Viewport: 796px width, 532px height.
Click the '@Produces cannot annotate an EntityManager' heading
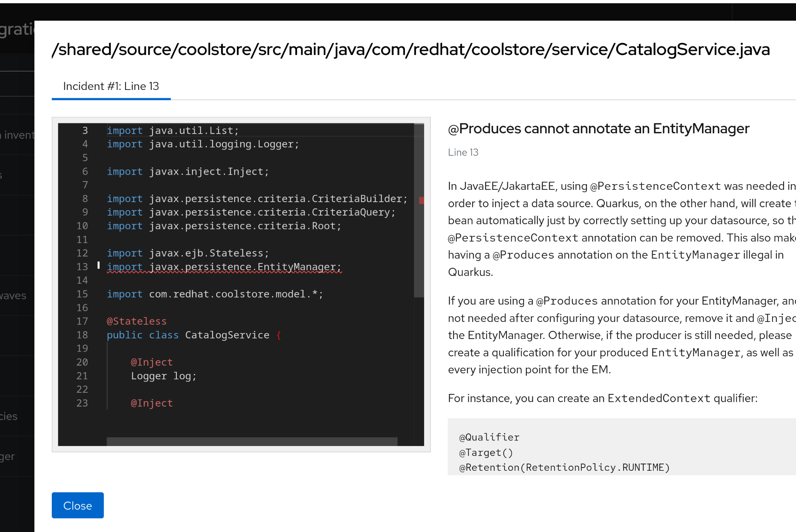[598, 129]
